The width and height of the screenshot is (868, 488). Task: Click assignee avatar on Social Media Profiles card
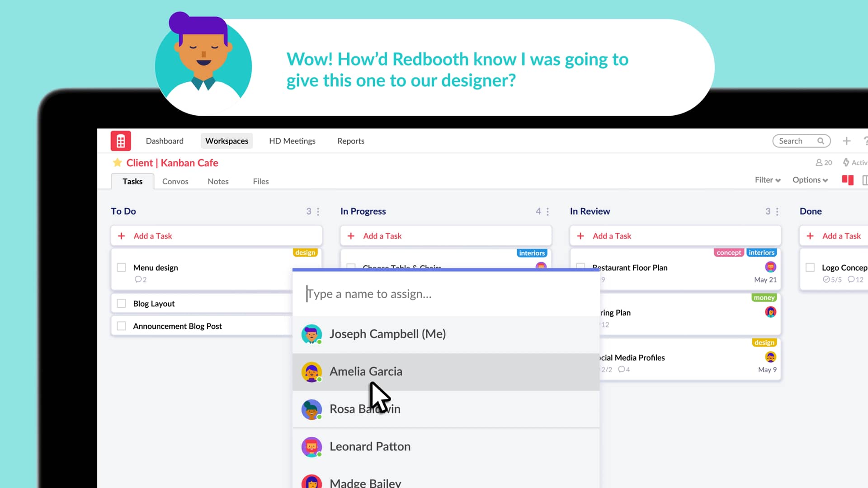tap(770, 357)
